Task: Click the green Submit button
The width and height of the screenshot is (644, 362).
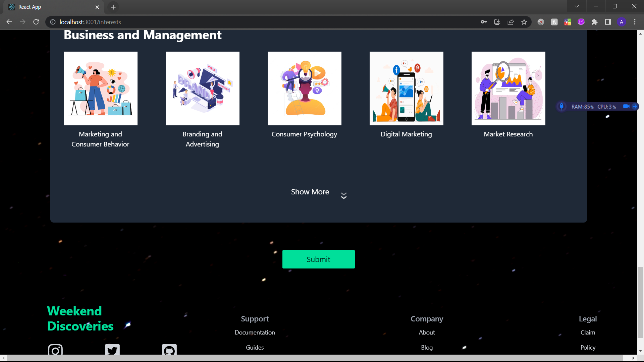Action: (x=318, y=259)
